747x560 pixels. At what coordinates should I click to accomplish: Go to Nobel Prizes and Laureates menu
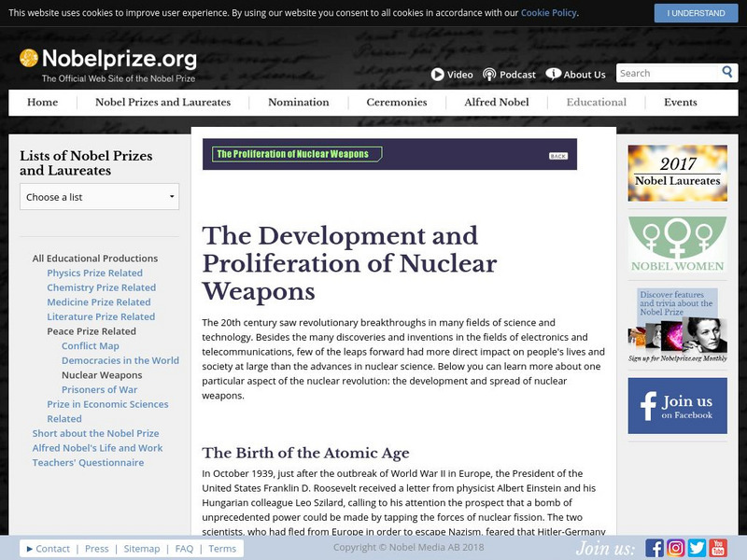point(162,103)
